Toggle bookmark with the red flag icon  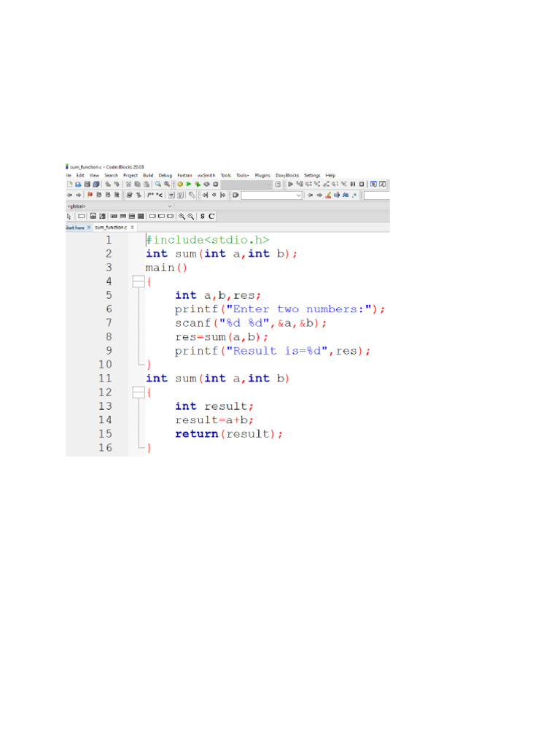[x=90, y=195]
